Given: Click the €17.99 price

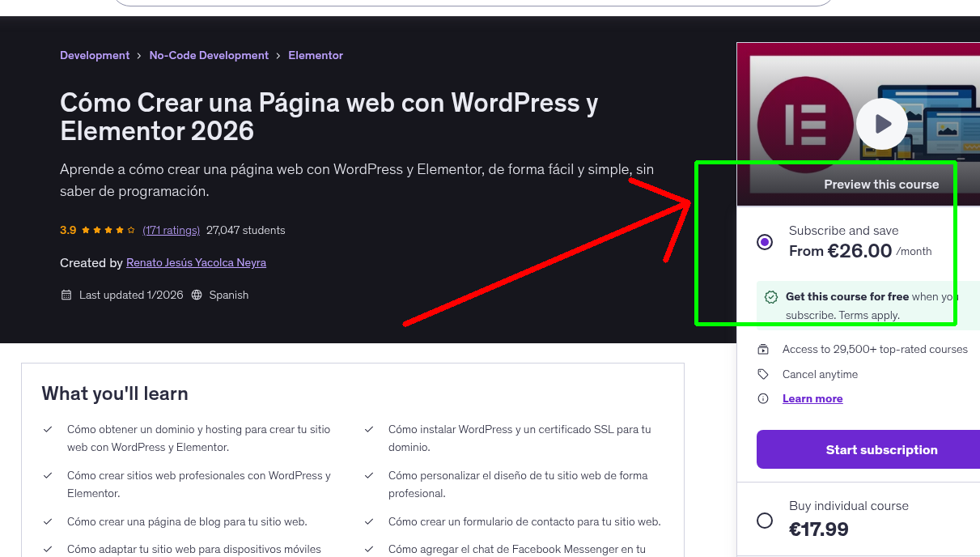Looking at the screenshot, I should coord(819,529).
